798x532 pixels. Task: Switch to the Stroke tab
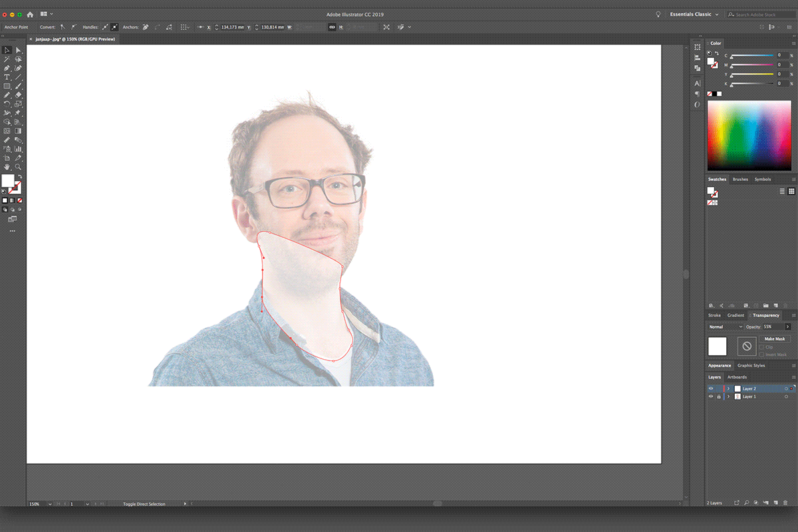click(714, 315)
